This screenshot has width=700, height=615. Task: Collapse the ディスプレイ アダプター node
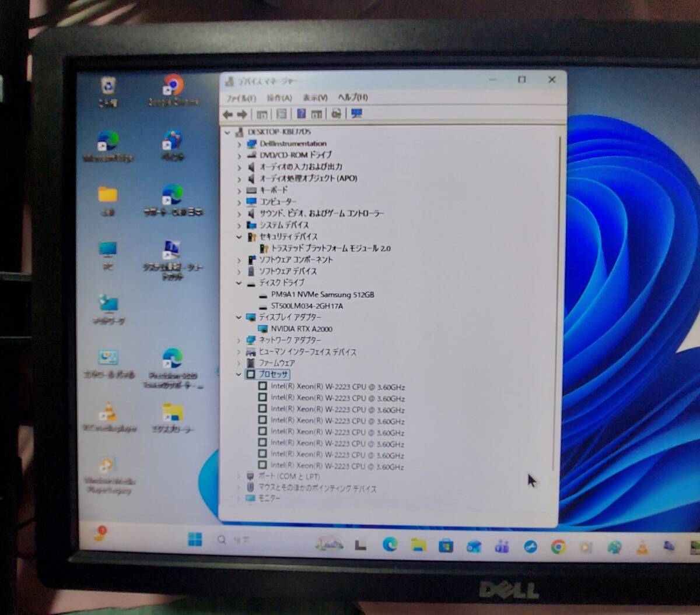point(239,317)
